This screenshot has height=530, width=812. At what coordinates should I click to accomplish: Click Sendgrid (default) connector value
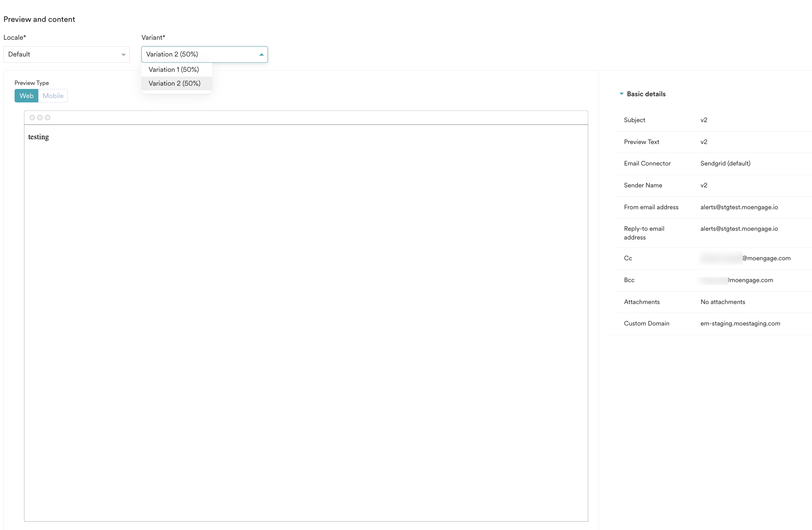(x=725, y=164)
